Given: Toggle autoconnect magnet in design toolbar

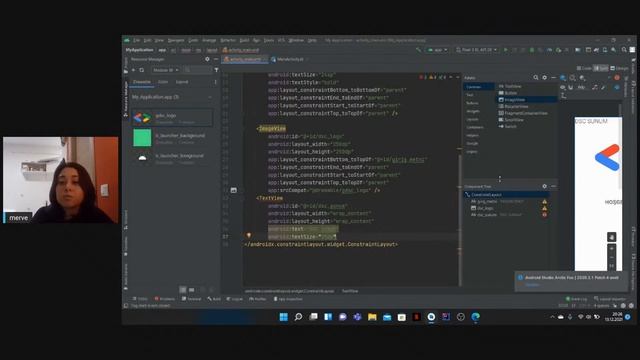Looking at the screenshot, I should [571, 87].
